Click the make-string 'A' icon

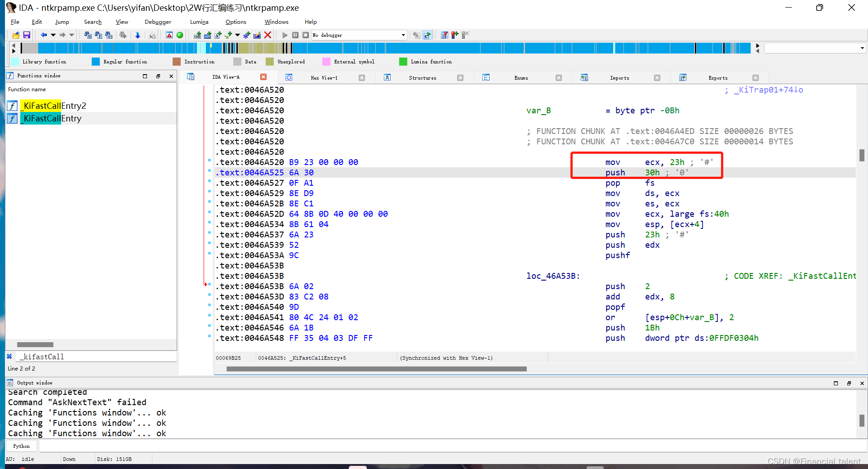(x=218, y=35)
